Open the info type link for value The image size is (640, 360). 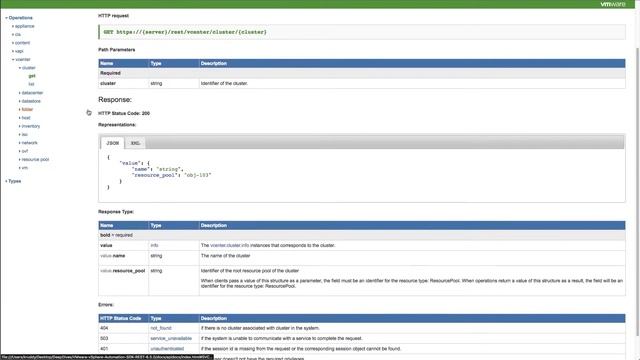(x=154, y=245)
